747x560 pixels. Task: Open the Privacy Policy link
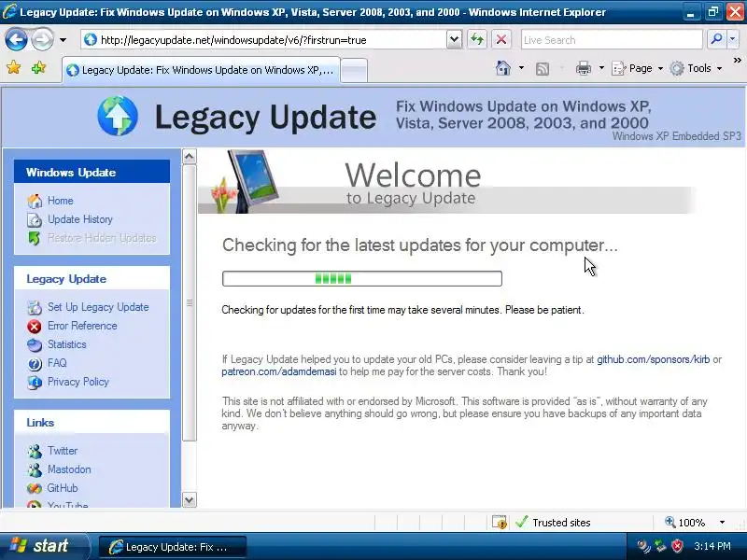coord(78,382)
